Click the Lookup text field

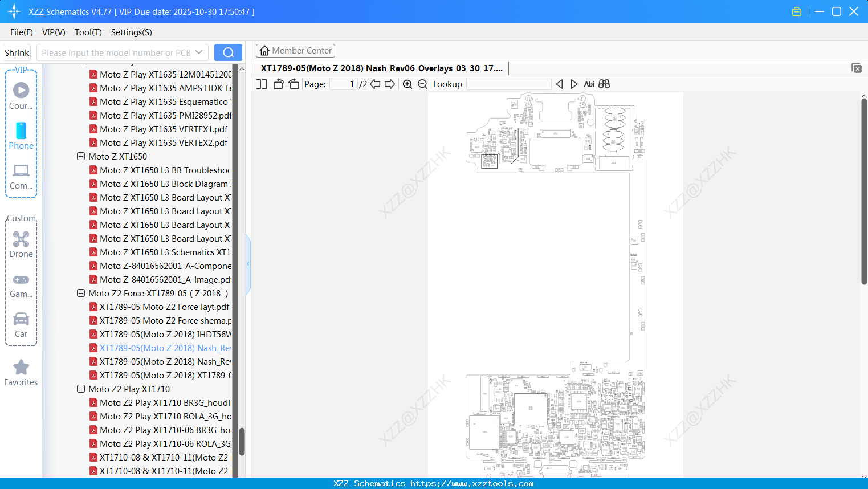coord(508,84)
